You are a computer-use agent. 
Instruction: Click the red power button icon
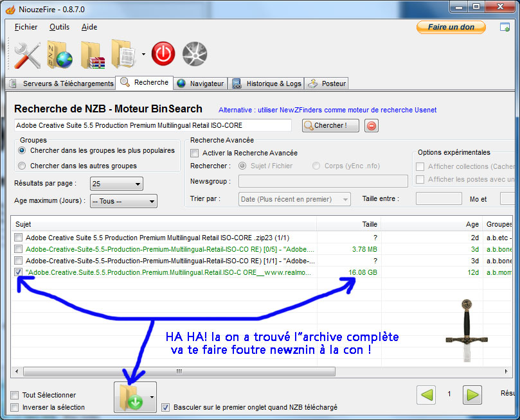pyautogui.click(x=163, y=54)
